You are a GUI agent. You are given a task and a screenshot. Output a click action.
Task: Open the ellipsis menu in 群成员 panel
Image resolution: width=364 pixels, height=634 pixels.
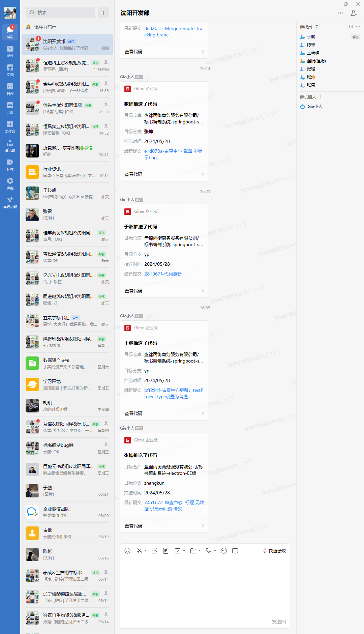[358, 27]
